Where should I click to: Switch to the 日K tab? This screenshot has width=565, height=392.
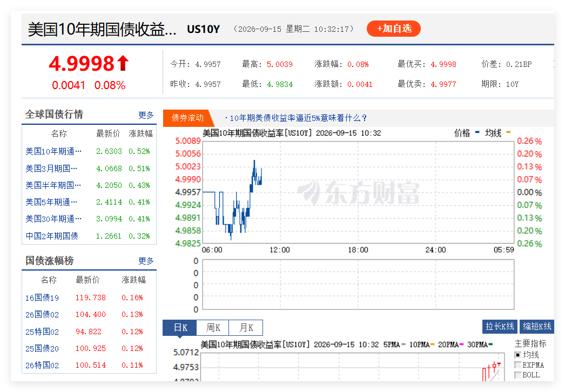180,328
